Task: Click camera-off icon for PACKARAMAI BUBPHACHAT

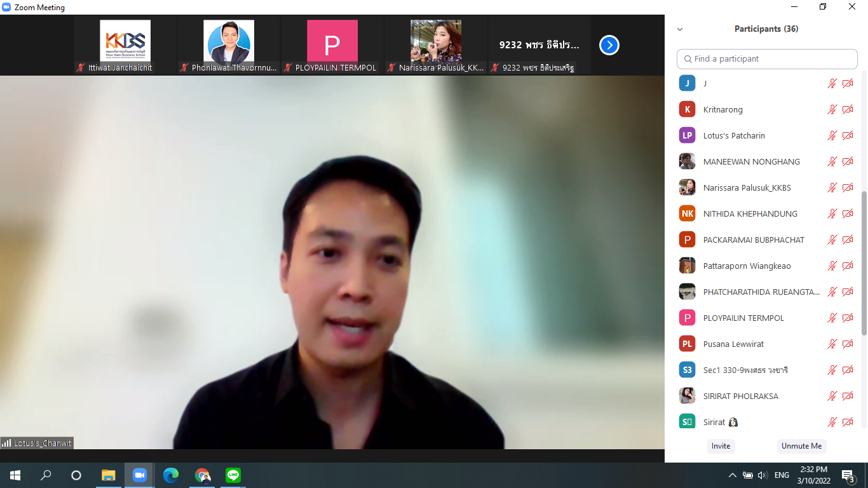Action: click(x=848, y=240)
